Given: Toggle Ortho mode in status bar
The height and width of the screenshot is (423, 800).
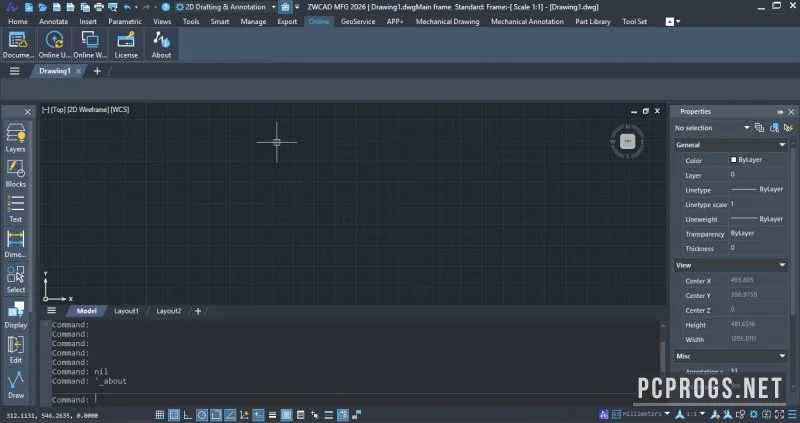Looking at the screenshot, I should tap(188, 415).
